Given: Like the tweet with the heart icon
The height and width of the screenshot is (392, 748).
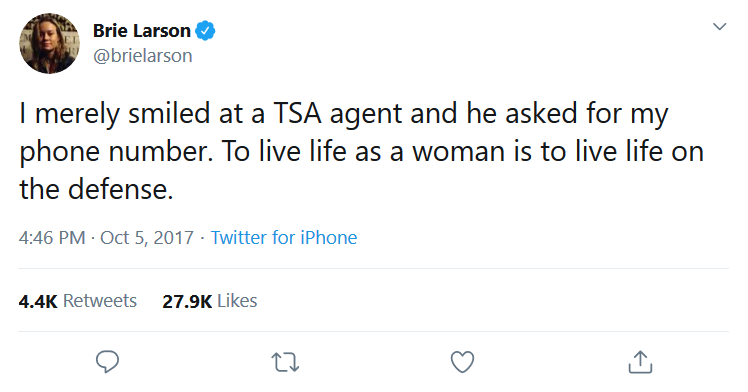Looking at the screenshot, I should click(462, 362).
